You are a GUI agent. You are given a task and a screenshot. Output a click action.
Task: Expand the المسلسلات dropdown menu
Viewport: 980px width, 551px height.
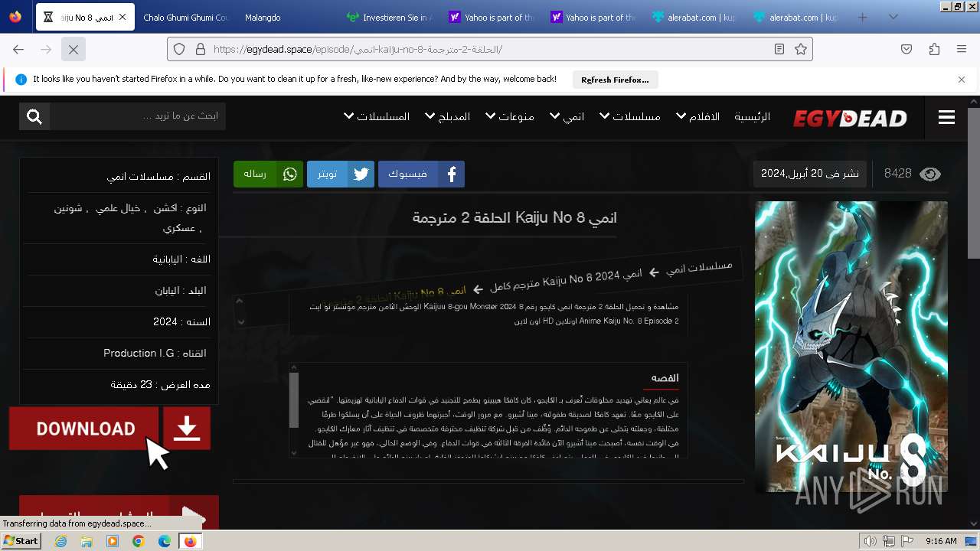377,116
